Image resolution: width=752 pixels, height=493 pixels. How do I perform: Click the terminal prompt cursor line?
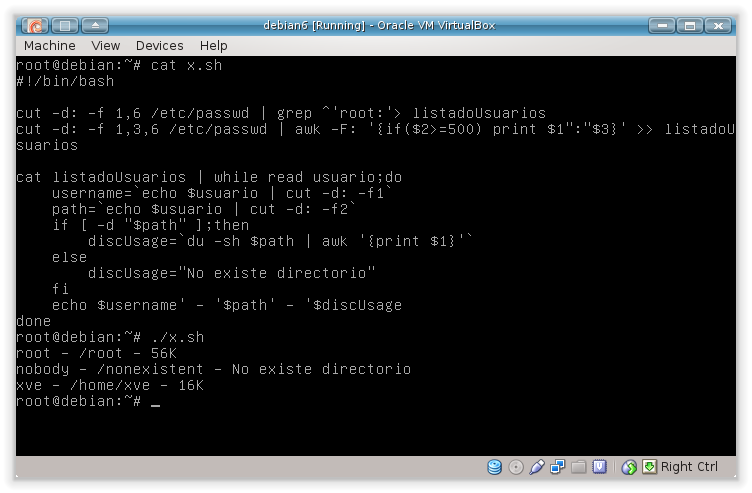(155, 401)
